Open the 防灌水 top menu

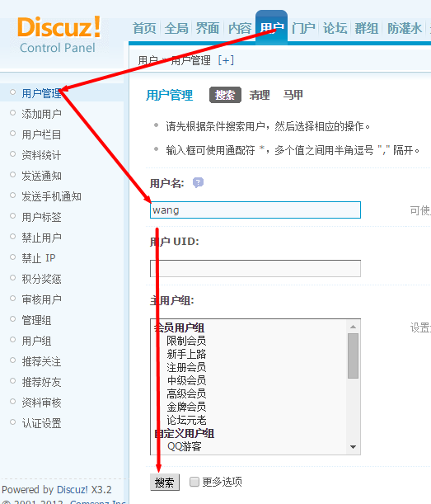click(x=405, y=28)
